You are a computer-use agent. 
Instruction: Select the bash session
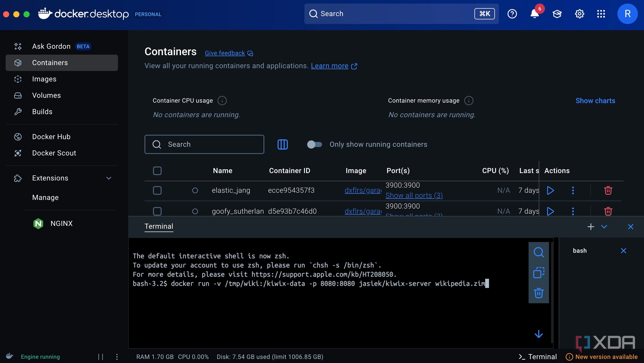pyautogui.click(x=579, y=251)
